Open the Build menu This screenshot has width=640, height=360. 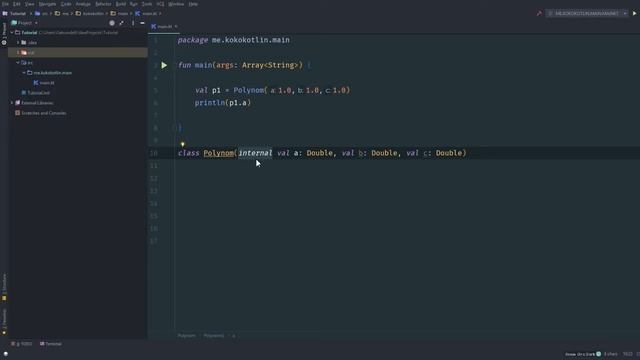point(121,4)
